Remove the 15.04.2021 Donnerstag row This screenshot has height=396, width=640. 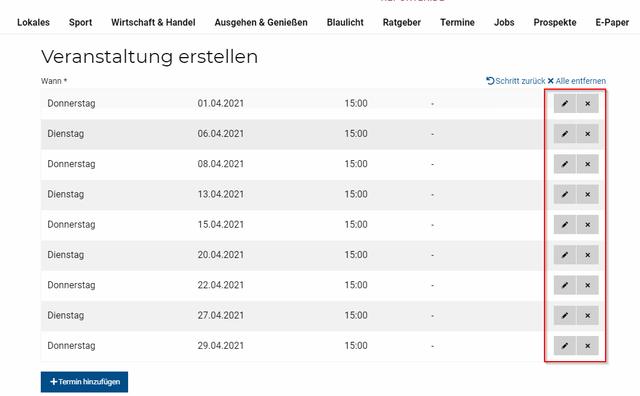(x=588, y=225)
